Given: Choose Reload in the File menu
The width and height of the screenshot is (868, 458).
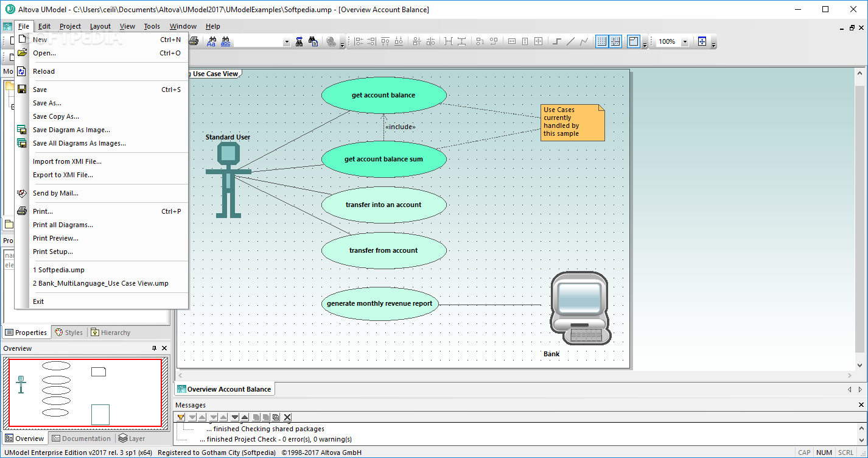Looking at the screenshot, I should pyautogui.click(x=102, y=71).
